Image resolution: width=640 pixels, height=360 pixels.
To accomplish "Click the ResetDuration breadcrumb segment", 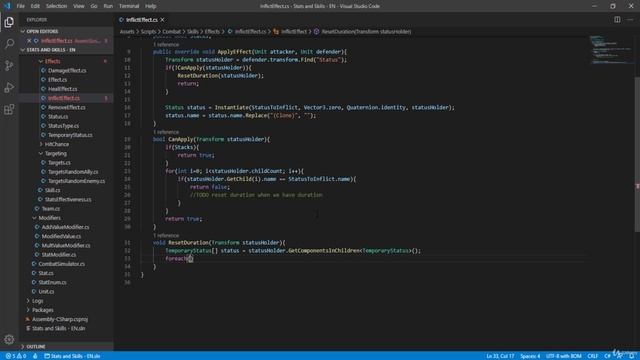I will (366, 31).
